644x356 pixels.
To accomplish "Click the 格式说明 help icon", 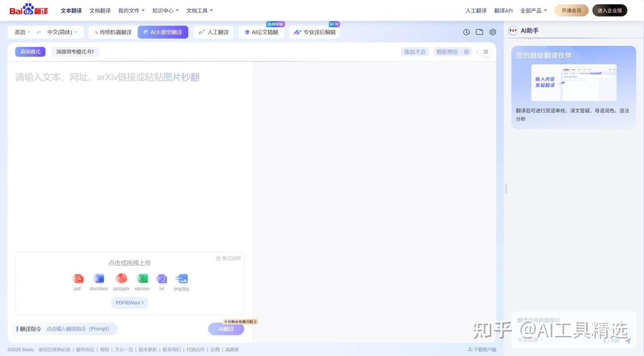I will point(218,258).
